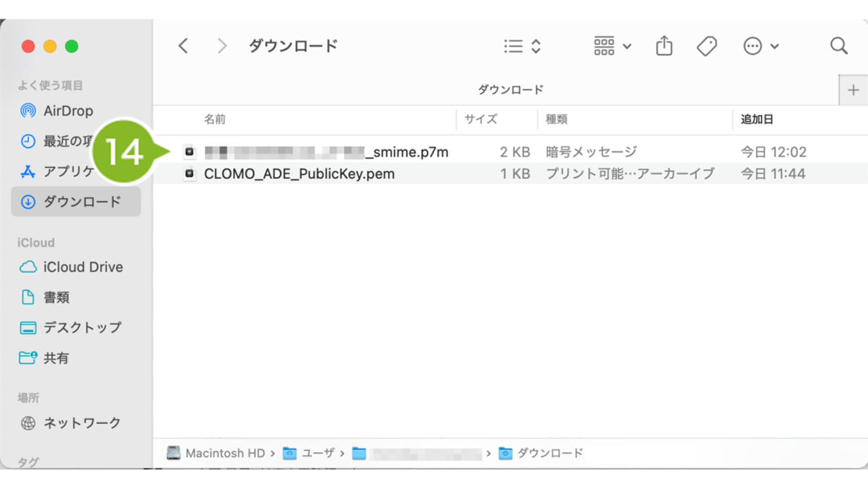Open iCloud Drive in sidebar
868x488 pixels.
tap(83, 267)
